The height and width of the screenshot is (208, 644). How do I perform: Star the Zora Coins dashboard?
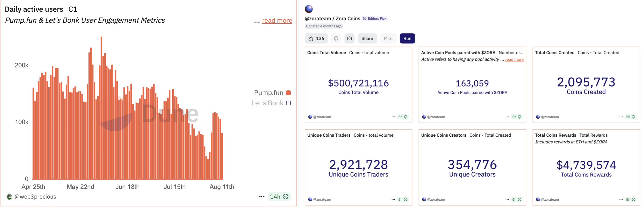[x=316, y=38]
